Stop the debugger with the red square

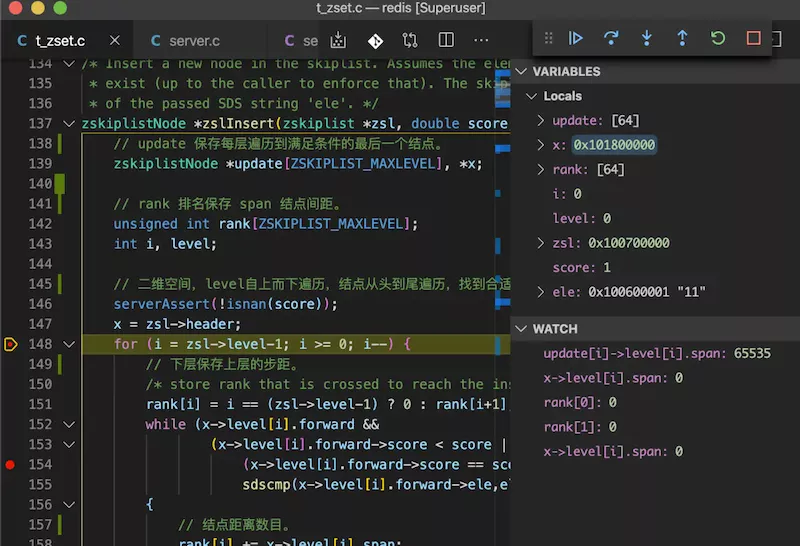[x=754, y=38]
